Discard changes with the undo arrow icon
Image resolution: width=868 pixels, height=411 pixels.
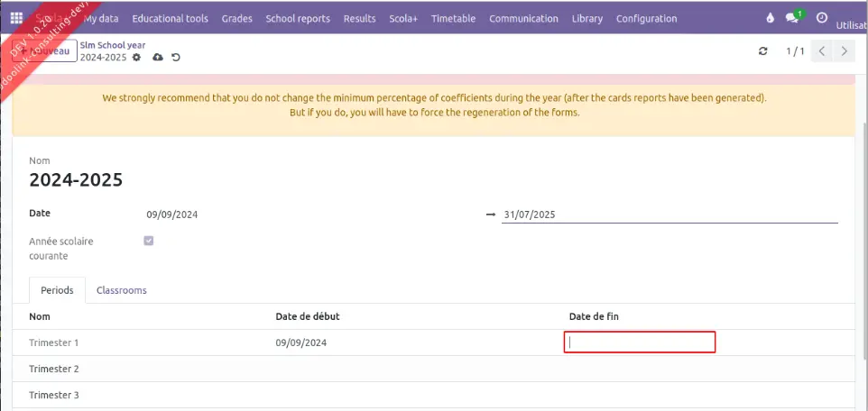(x=176, y=58)
